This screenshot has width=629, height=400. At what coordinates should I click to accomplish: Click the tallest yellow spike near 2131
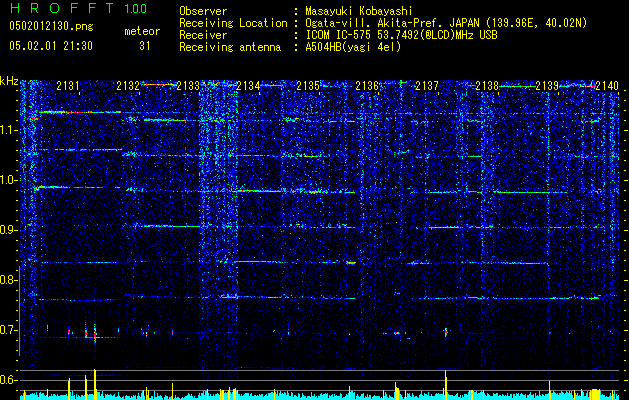coord(95,384)
